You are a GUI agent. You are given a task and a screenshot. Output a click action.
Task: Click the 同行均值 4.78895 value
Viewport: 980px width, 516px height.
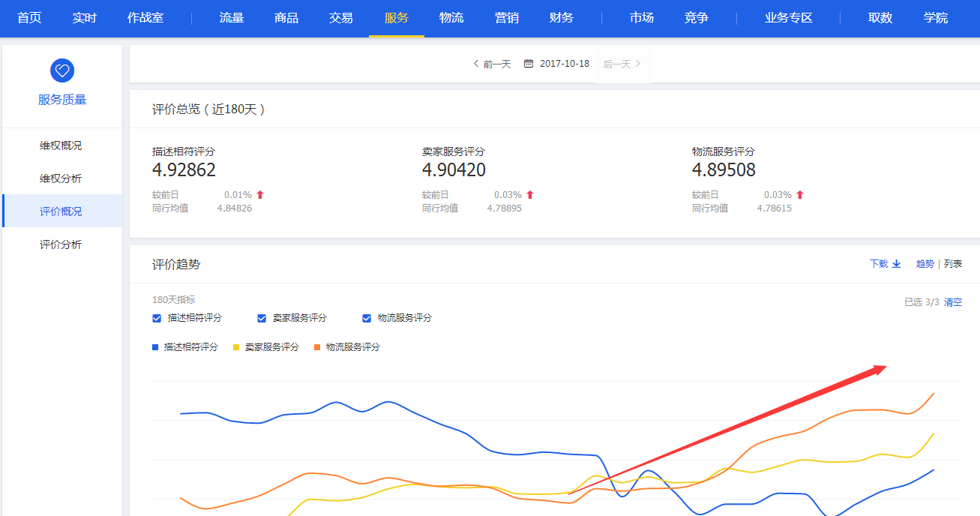(x=505, y=208)
